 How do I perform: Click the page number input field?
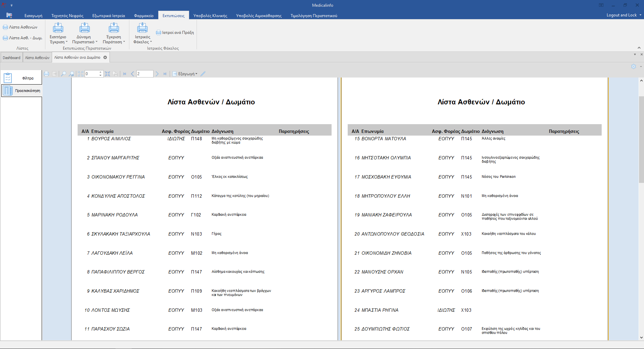coord(144,74)
